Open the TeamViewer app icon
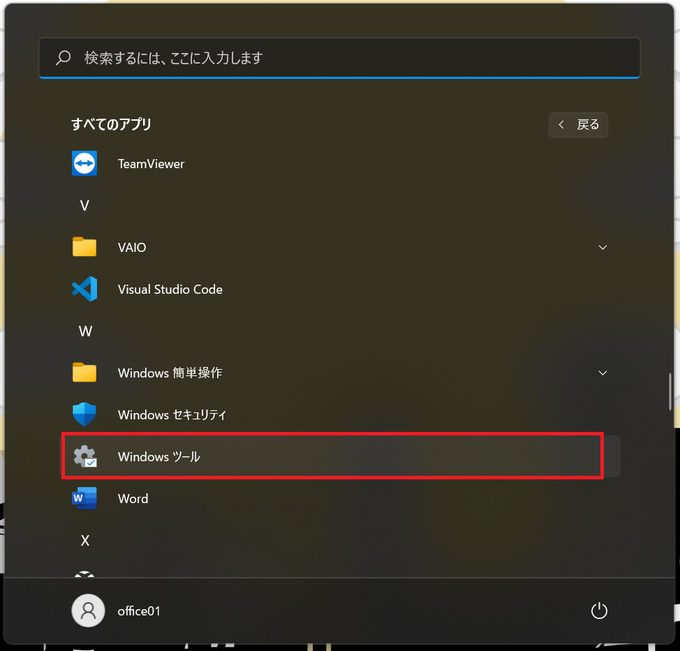The image size is (680, 651). 84,164
